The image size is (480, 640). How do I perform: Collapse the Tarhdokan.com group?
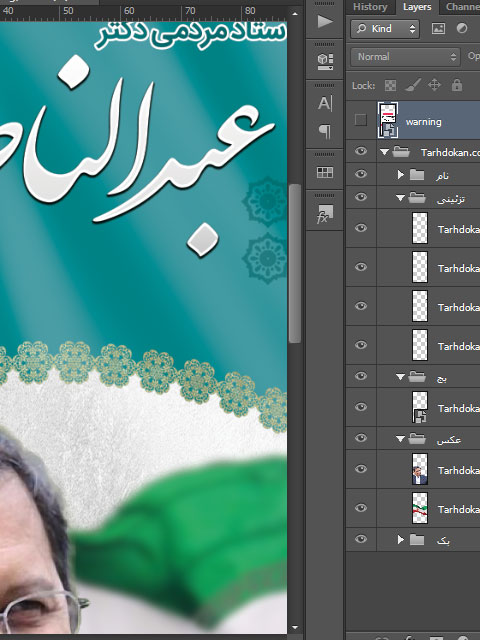click(x=384, y=152)
